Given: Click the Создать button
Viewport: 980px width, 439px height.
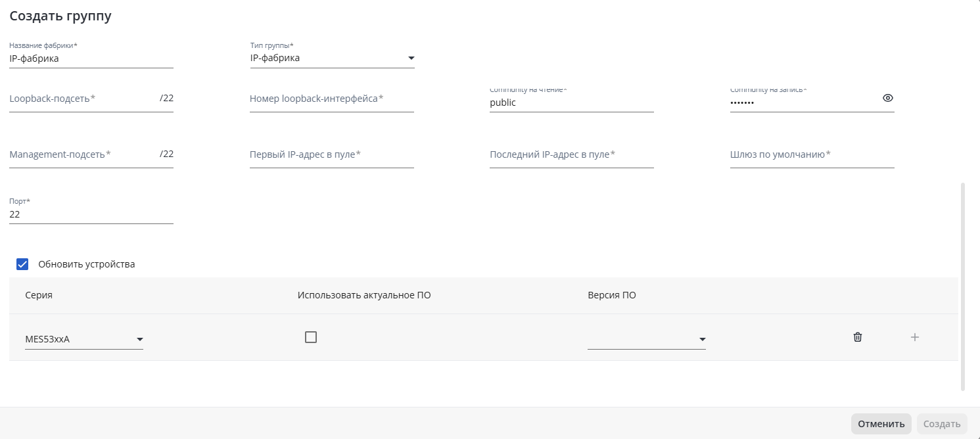Looking at the screenshot, I should pyautogui.click(x=942, y=424).
